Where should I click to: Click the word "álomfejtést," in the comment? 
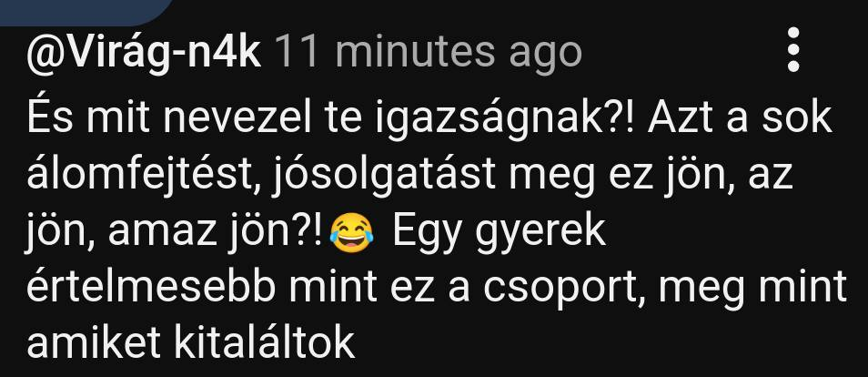click(x=145, y=177)
